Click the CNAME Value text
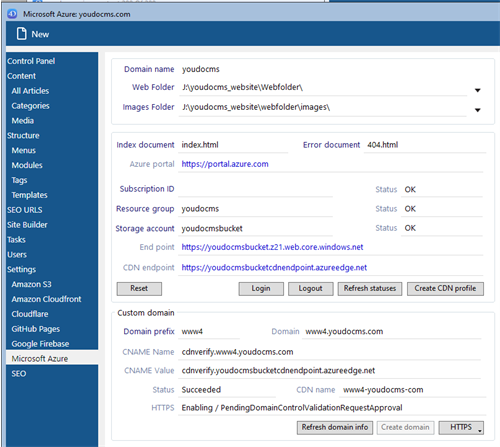Viewport: 500px width, 447px height. tap(278, 371)
